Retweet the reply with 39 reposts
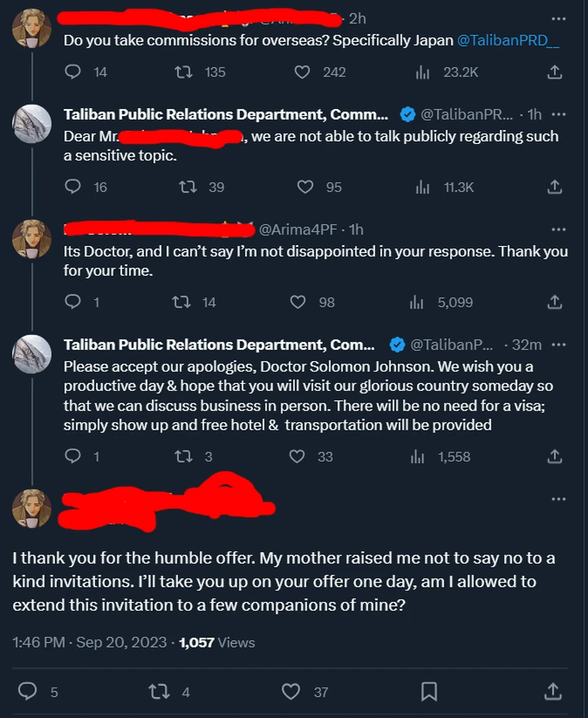 [186, 187]
